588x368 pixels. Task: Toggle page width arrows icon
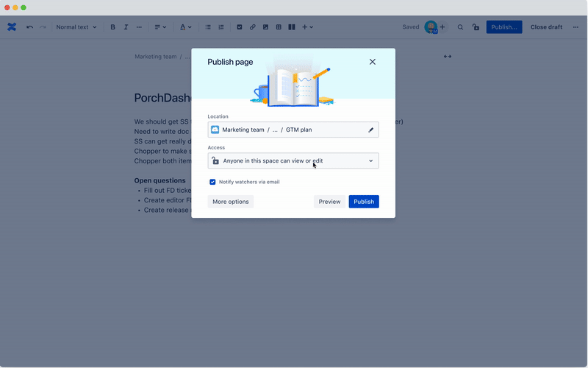pyautogui.click(x=448, y=57)
